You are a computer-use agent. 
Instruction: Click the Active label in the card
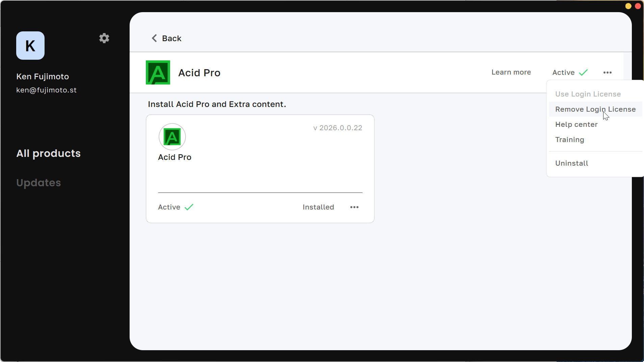[x=169, y=207]
